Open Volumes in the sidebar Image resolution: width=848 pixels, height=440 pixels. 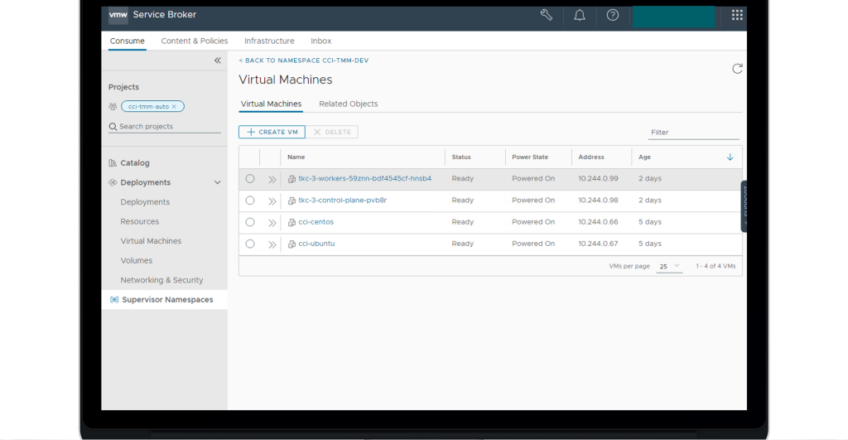[x=136, y=261]
